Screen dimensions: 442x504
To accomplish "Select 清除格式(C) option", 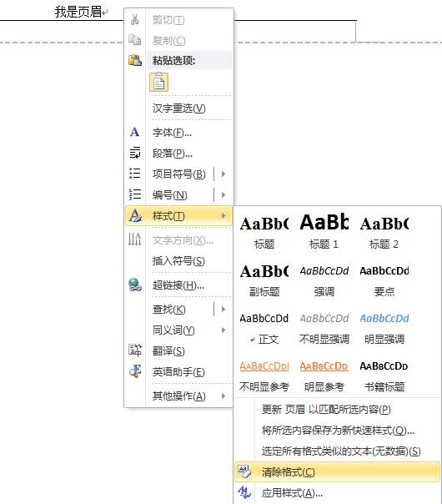I will pos(337,471).
